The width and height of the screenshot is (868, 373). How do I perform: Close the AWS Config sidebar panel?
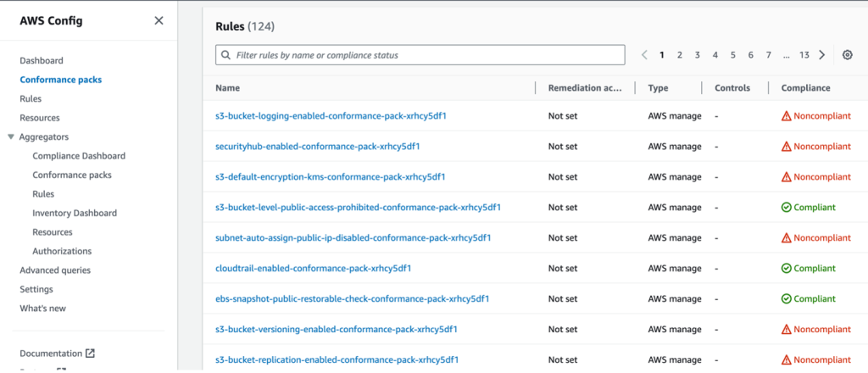coord(159,21)
